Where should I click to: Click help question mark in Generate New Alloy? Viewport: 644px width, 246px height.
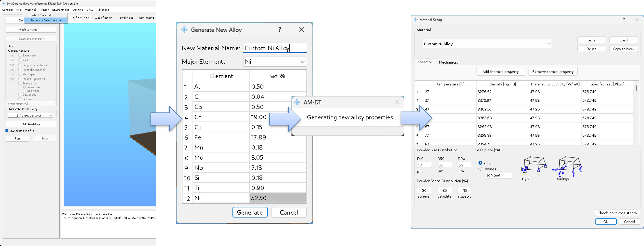click(280, 29)
